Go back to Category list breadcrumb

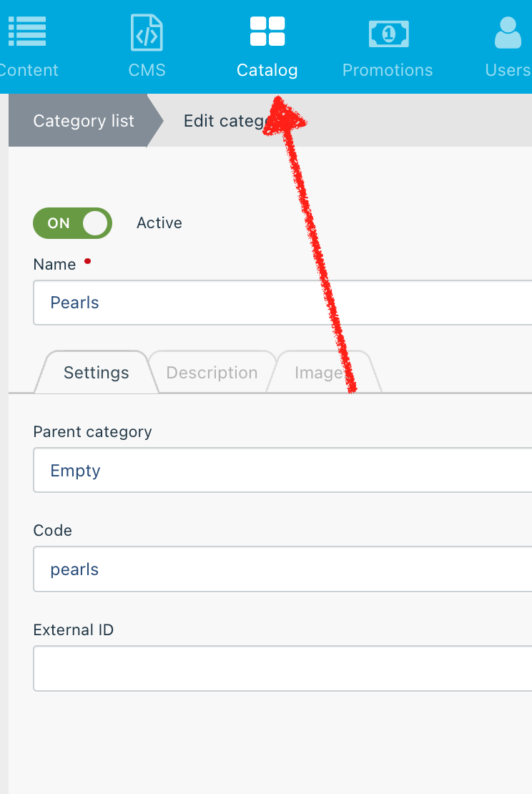coord(84,120)
